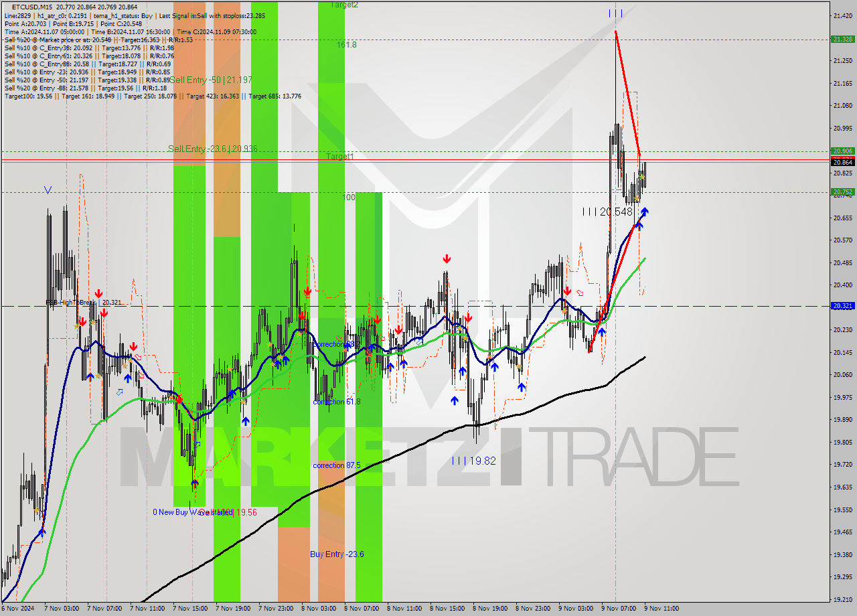This screenshot has width=857, height=616.
Task: Select the '8 Nov 23:00' time label
Action: pyautogui.click(x=533, y=609)
